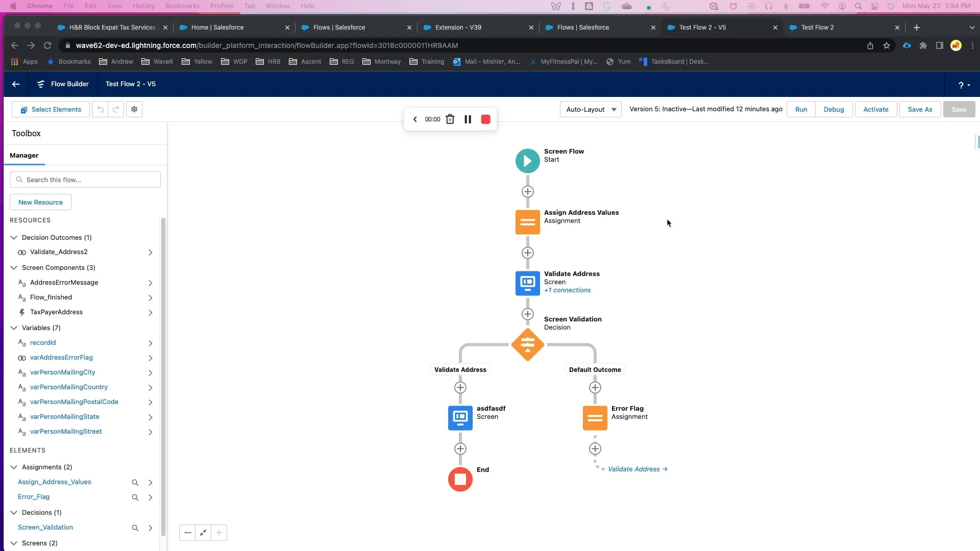Undo the last canvas change
This screenshot has width=980, height=551.
click(x=100, y=109)
